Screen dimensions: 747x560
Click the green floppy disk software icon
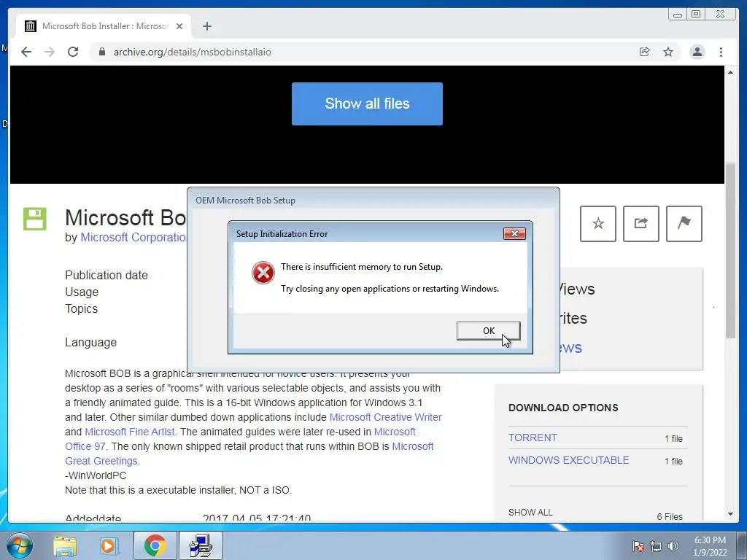[35, 219]
